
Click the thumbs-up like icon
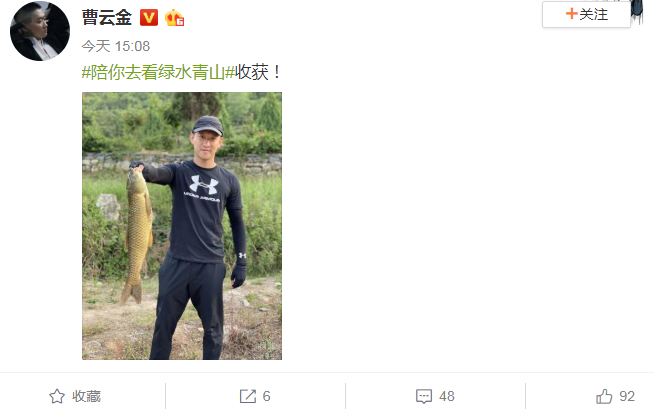[x=604, y=396]
